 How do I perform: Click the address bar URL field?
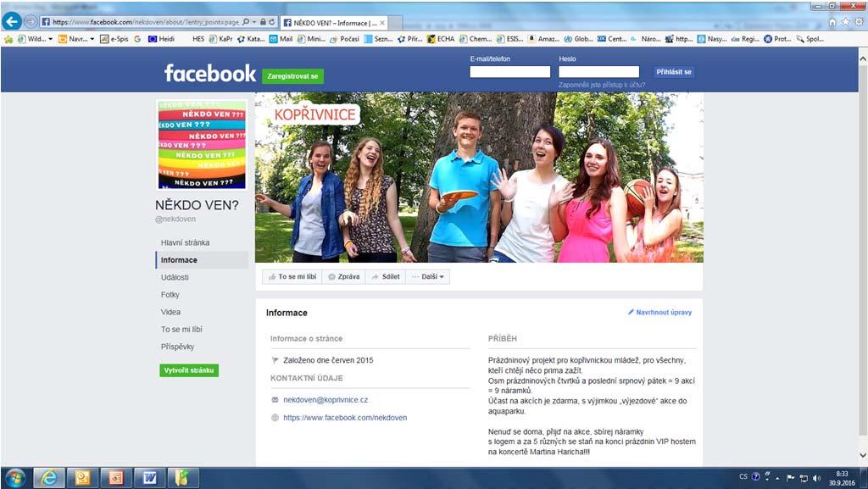146,22
